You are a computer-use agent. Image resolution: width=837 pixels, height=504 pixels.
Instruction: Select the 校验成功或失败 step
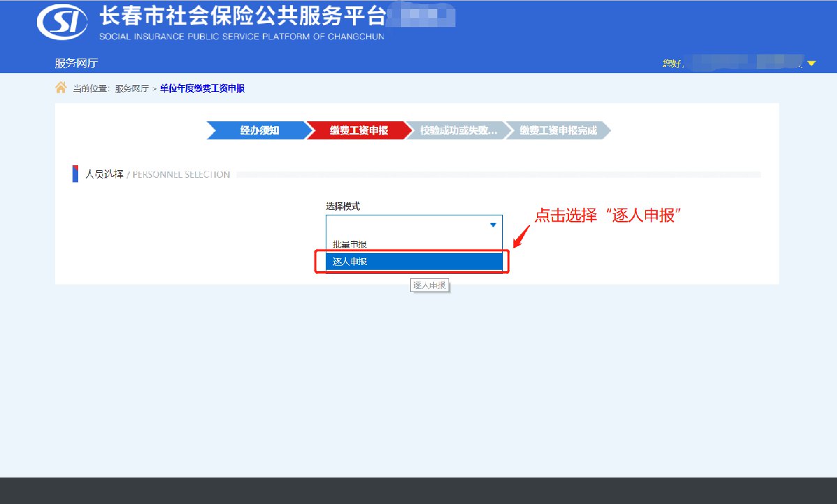click(457, 130)
